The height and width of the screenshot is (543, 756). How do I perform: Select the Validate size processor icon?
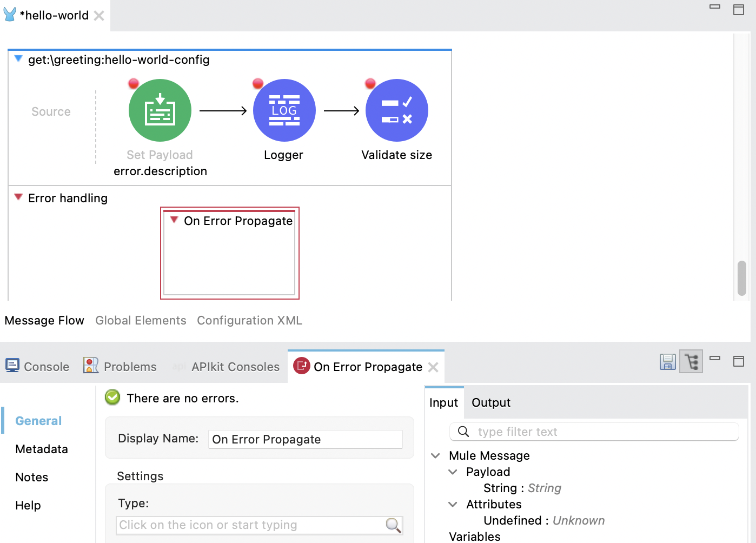(396, 110)
